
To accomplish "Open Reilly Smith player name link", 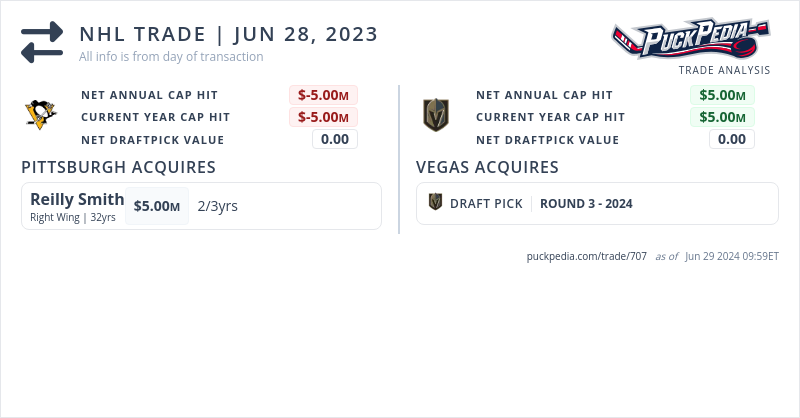I will pyautogui.click(x=77, y=199).
